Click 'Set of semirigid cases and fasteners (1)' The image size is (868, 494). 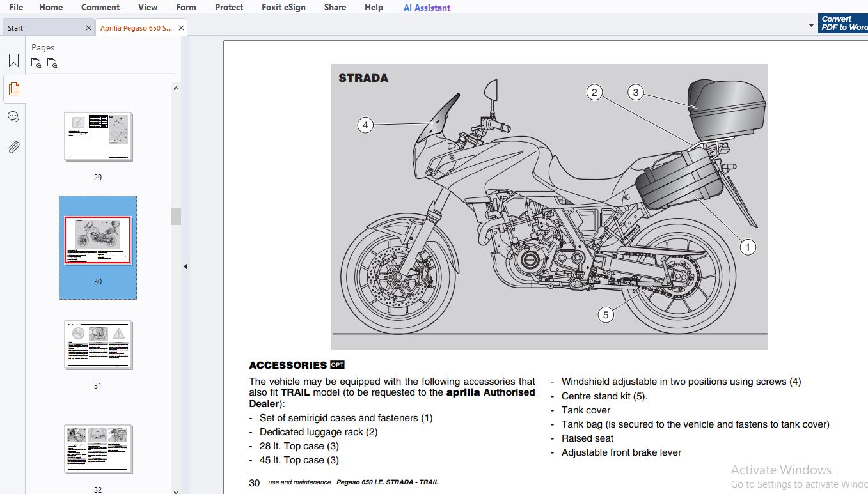[x=346, y=418]
